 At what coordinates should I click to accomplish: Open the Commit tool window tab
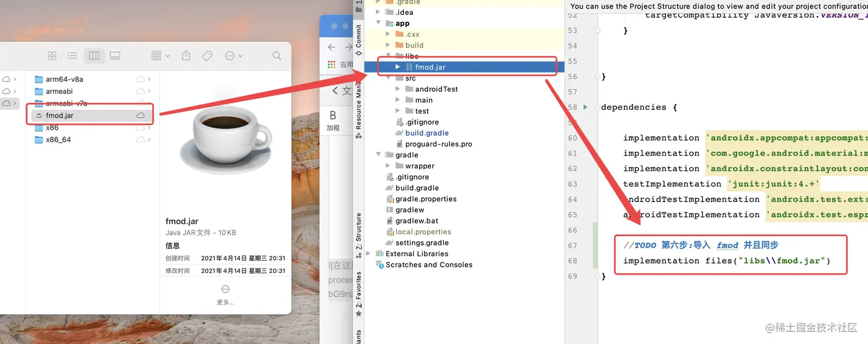pyautogui.click(x=358, y=40)
